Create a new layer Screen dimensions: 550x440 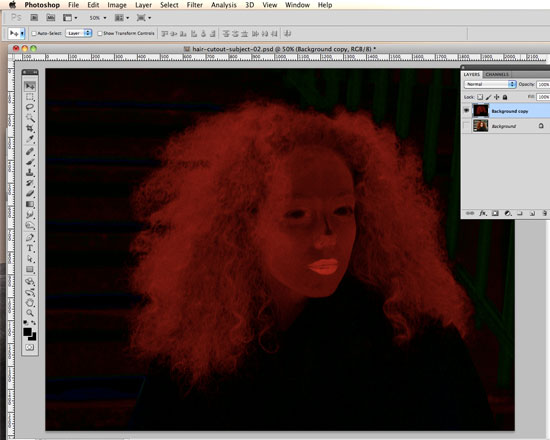click(532, 213)
